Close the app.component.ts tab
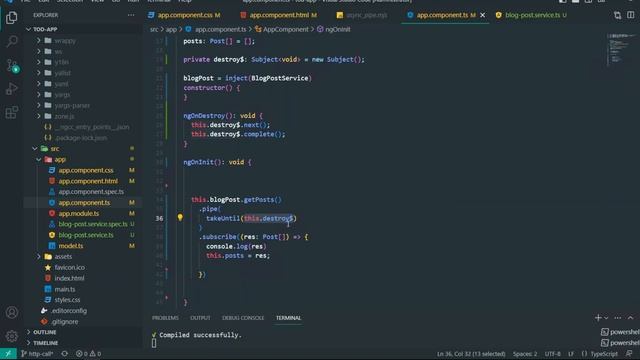The height and width of the screenshot is (360, 640). pyautogui.click(x=482, y=15)
